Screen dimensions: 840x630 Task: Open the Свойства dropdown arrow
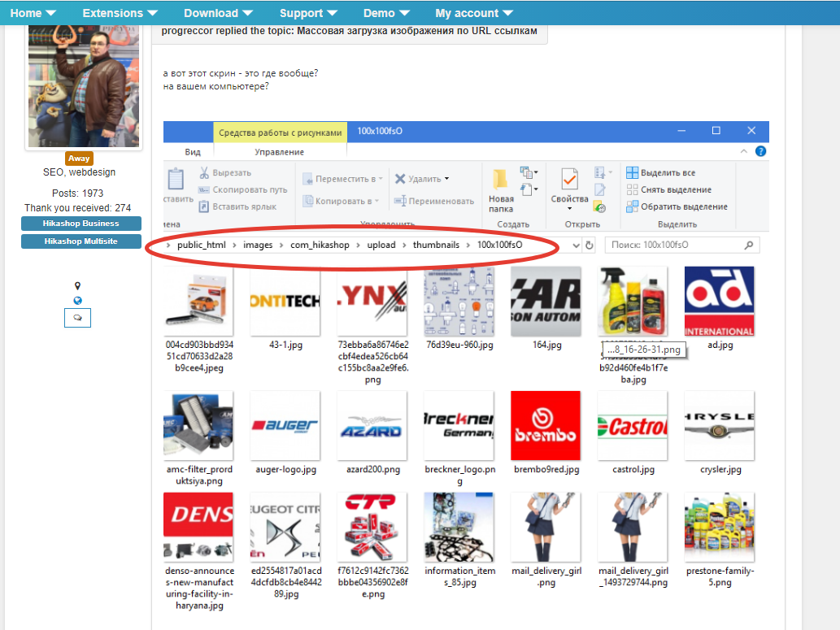(569, 209)
